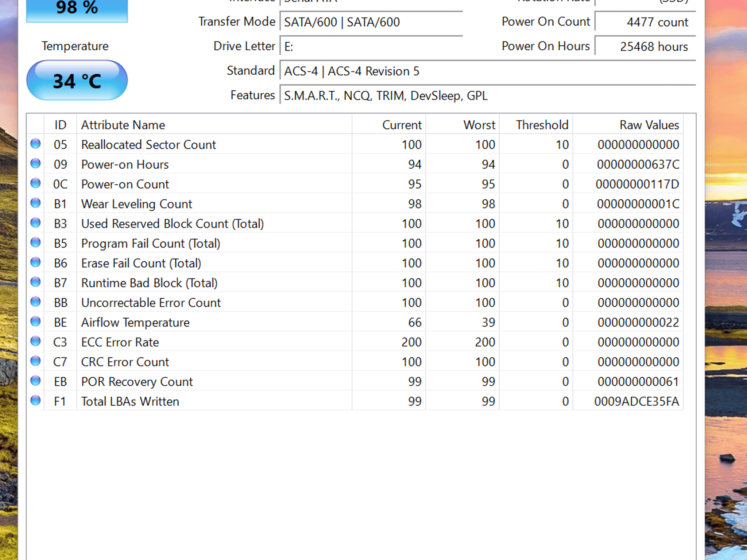This screenshot has width=747, height=560.
Task: Select the Wear Leveling Count attribute name
Action: [x=136, y=204]
